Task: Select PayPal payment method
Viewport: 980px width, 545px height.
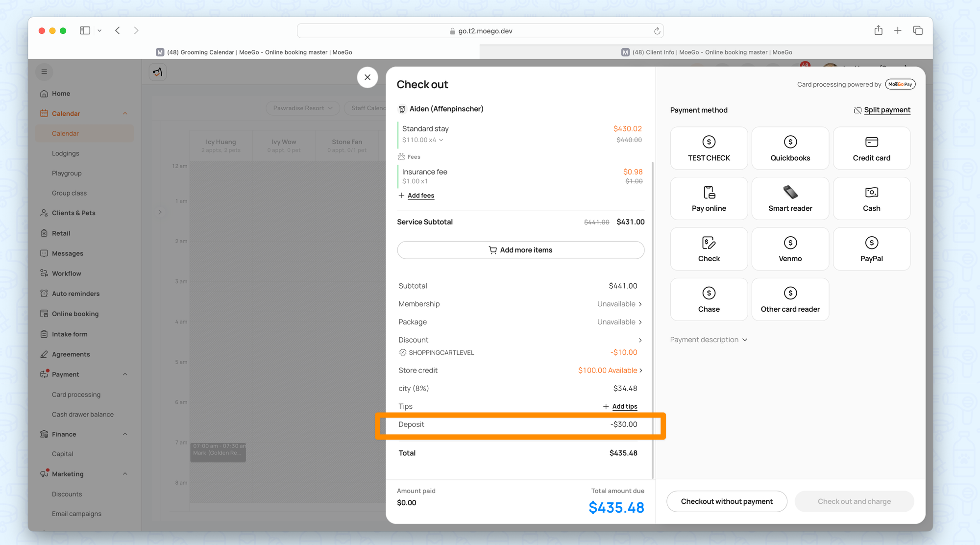Action: (871, 249)
